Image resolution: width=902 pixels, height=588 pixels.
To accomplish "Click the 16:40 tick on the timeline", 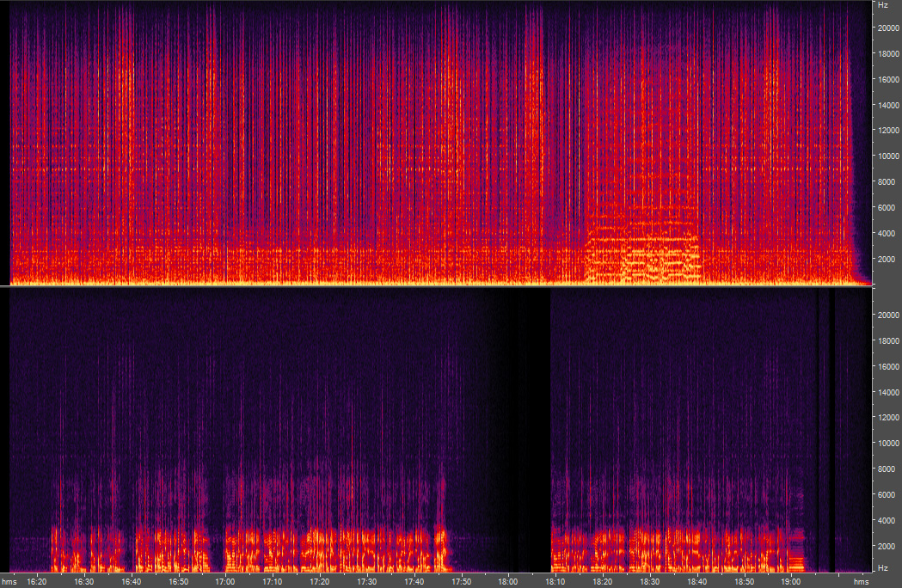I will point(131,581).
